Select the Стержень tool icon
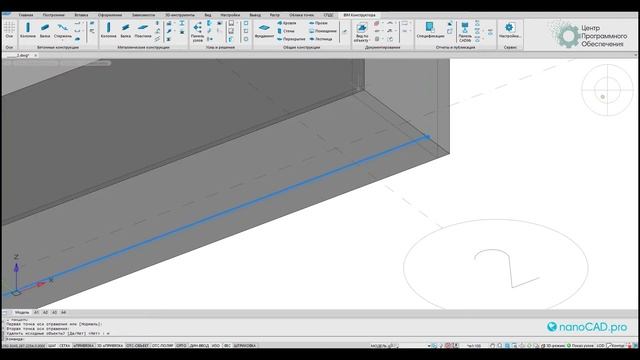The width and height of the screenshot is (640, 360). 62,28
